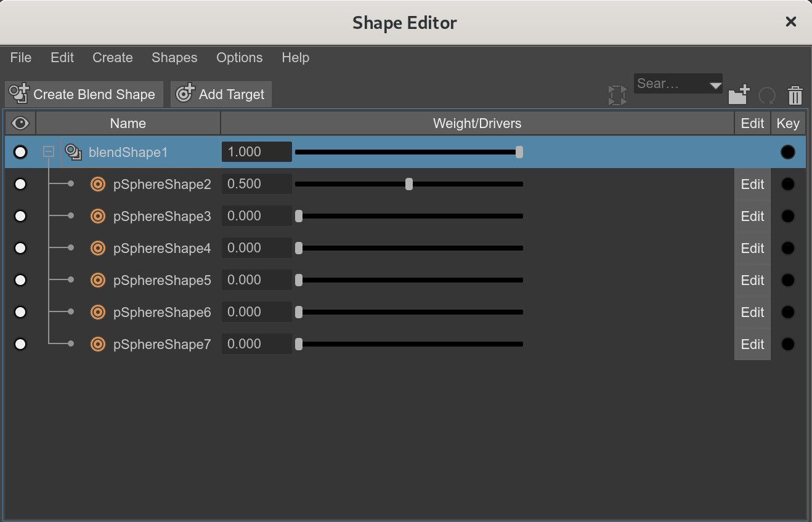The image size is (812, 522).
Task: Click the pSphereShape2 target icon
Action: tap(98, 184)
